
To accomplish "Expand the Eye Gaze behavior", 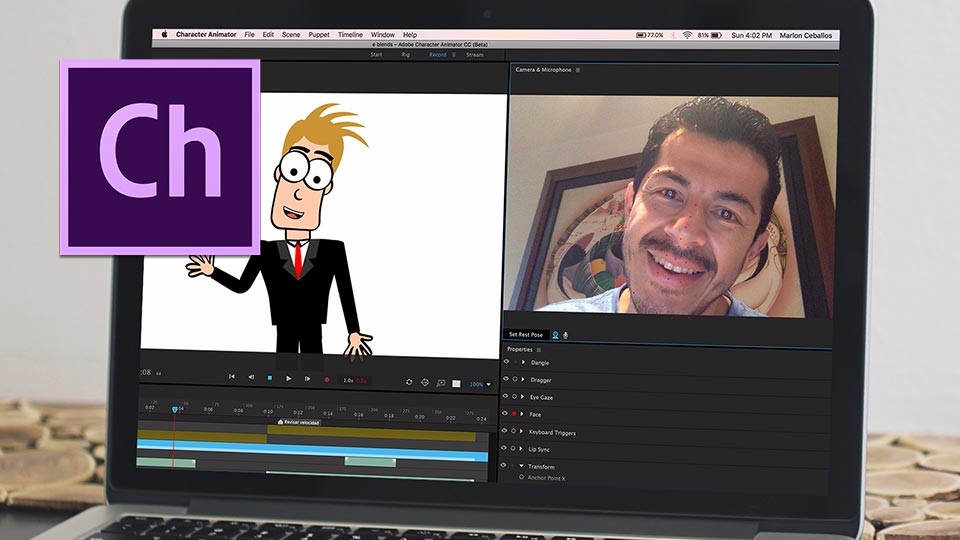I will pos(522,397).
